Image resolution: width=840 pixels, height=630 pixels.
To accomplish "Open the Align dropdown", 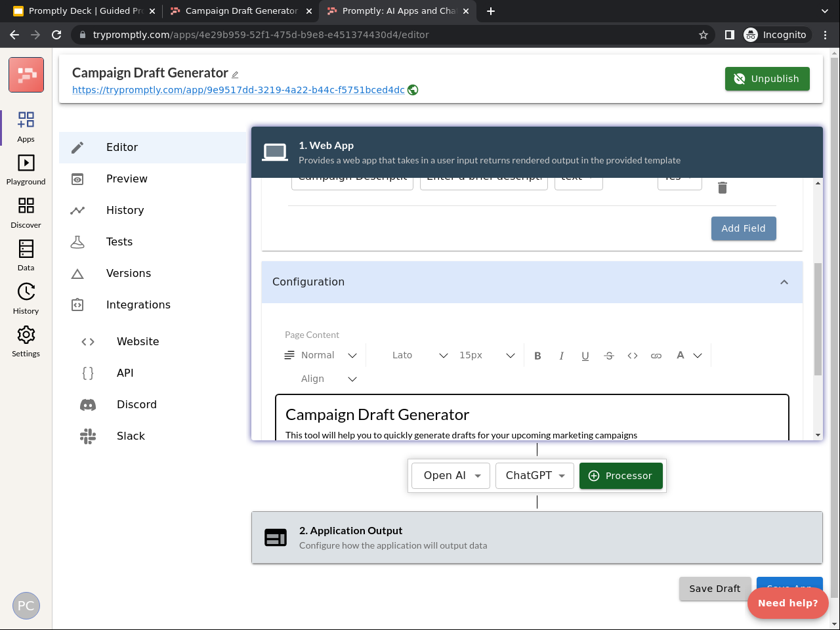I will [x=328, y=379].
